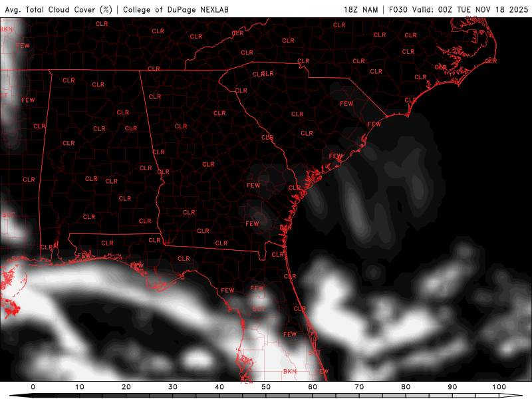Image resolution: width=532 pixels, height=399 pixels.
Task: Click the '50' value on the color scale
Action: pyautogui.click(x=266, y=387)
